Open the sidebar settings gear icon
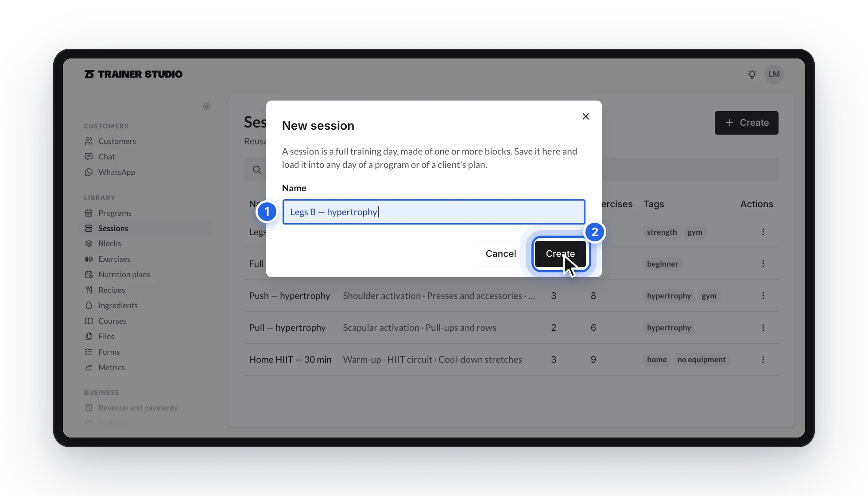This screenshot has width=868, height=496. coord(206,106)
